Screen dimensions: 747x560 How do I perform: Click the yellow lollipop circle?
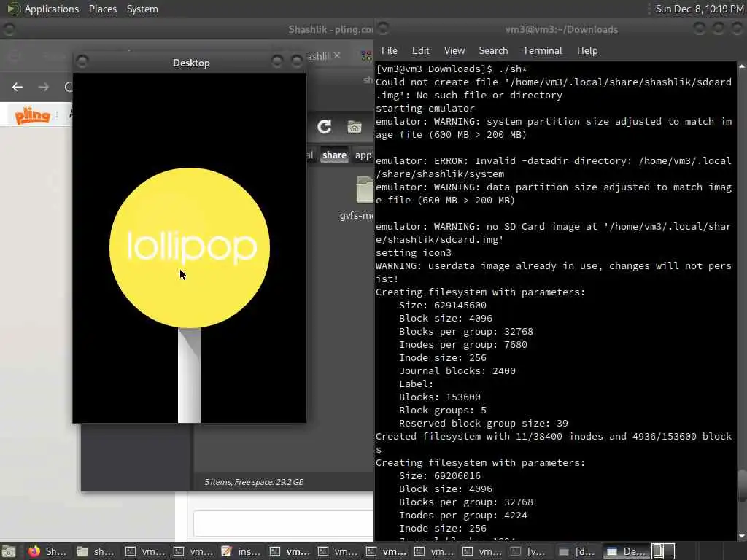[x=190, y=248]
